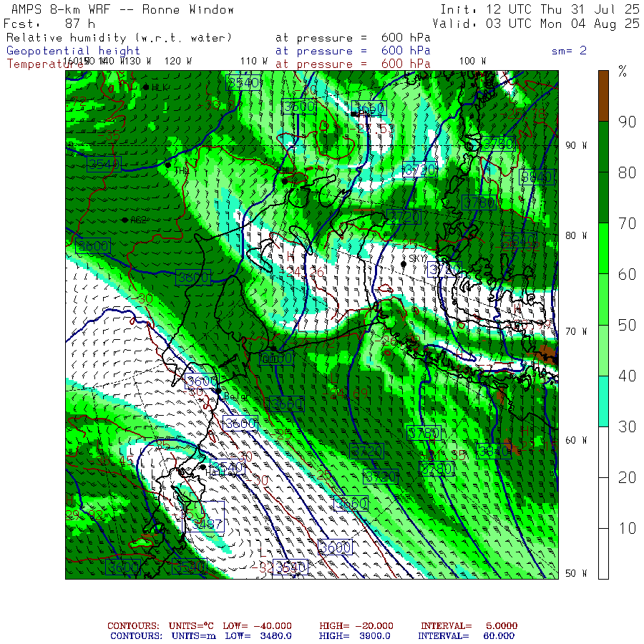Click the AG2 station marker

click(x=125, y=220)
